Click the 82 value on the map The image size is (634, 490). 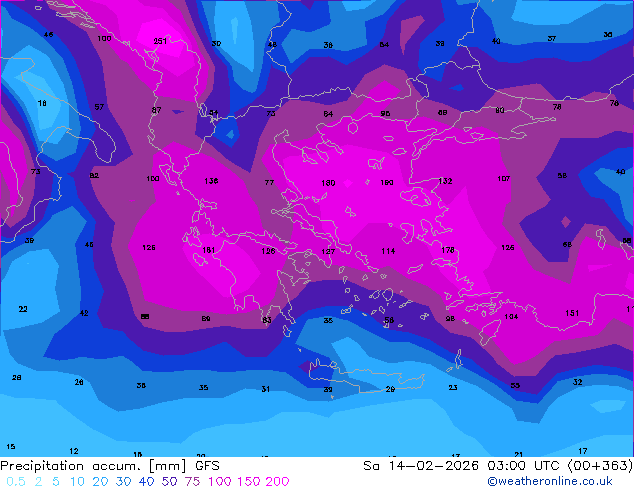94,175
